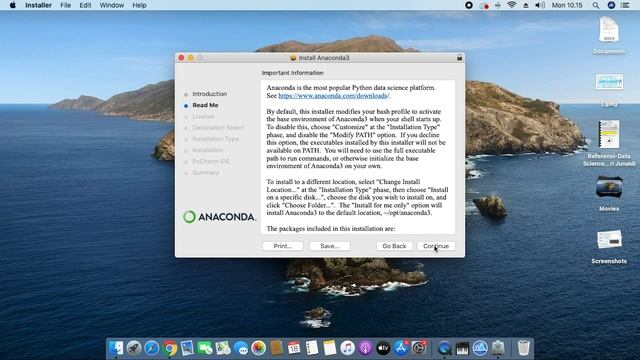Screen dimensions: 640x360
Task: Open Spotlight search from the menu bar
Action: click(x=596, y=5)
